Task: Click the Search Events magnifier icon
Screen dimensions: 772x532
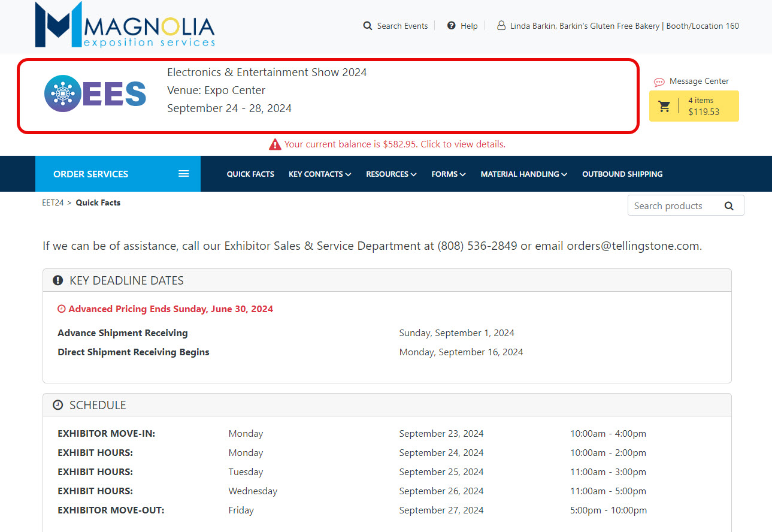Action: [368, 26]
